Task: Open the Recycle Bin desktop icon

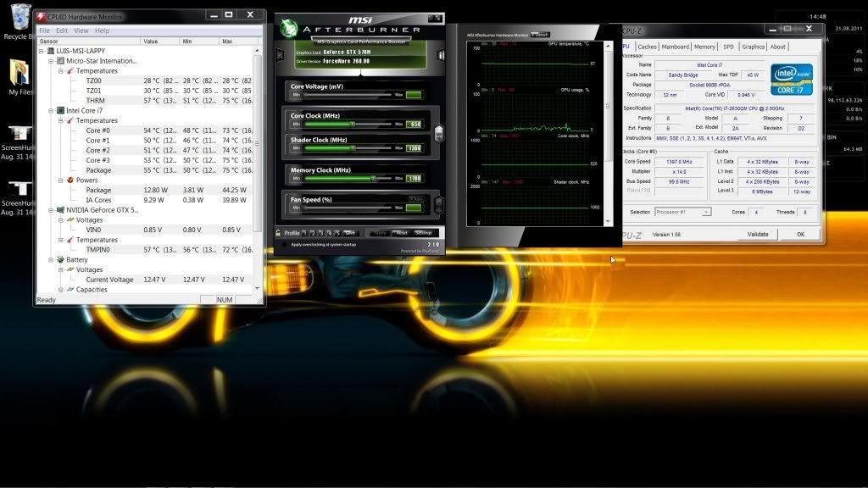Action: tap(20, 21)
